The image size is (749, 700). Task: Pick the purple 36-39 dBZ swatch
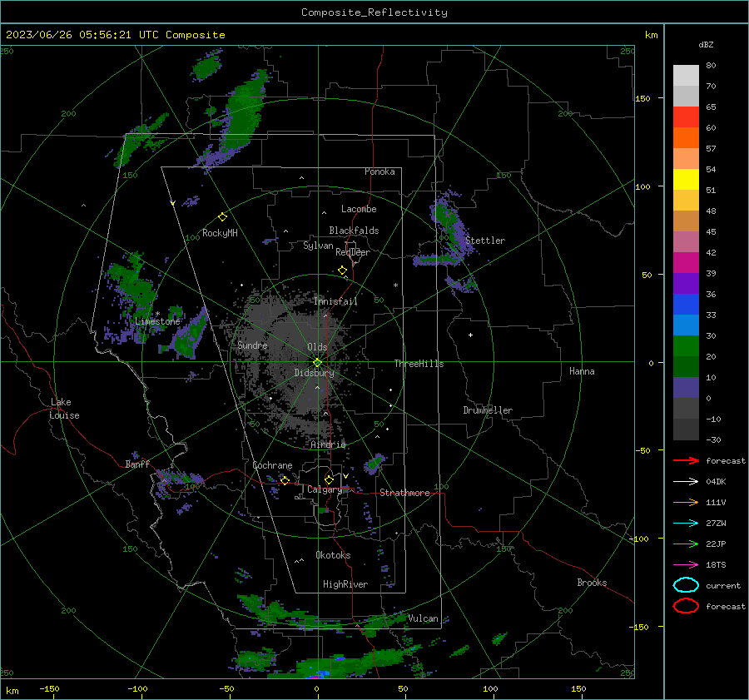click(x=686, y=283)
